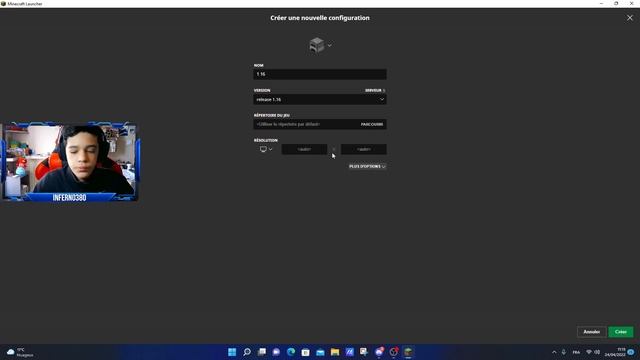Image resolution: width=640 pixels, height=360 pixels.
Task: Open the clock and date panel
Action: 616,352
